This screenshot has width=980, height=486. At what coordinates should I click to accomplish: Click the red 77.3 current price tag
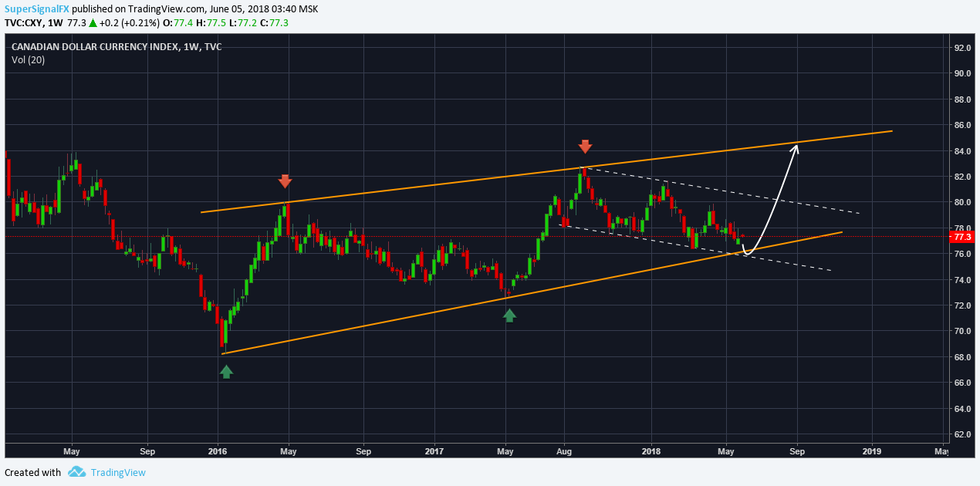point(961,237)
